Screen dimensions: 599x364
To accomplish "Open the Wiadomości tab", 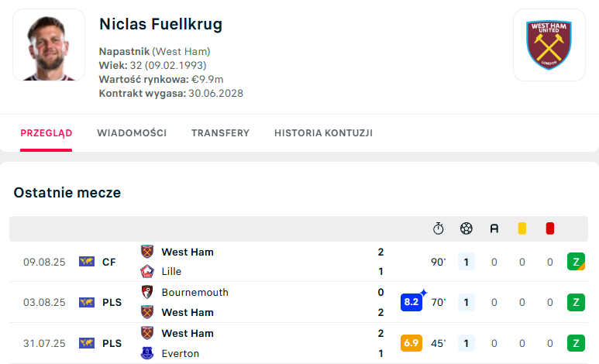I will coord(132,133).
